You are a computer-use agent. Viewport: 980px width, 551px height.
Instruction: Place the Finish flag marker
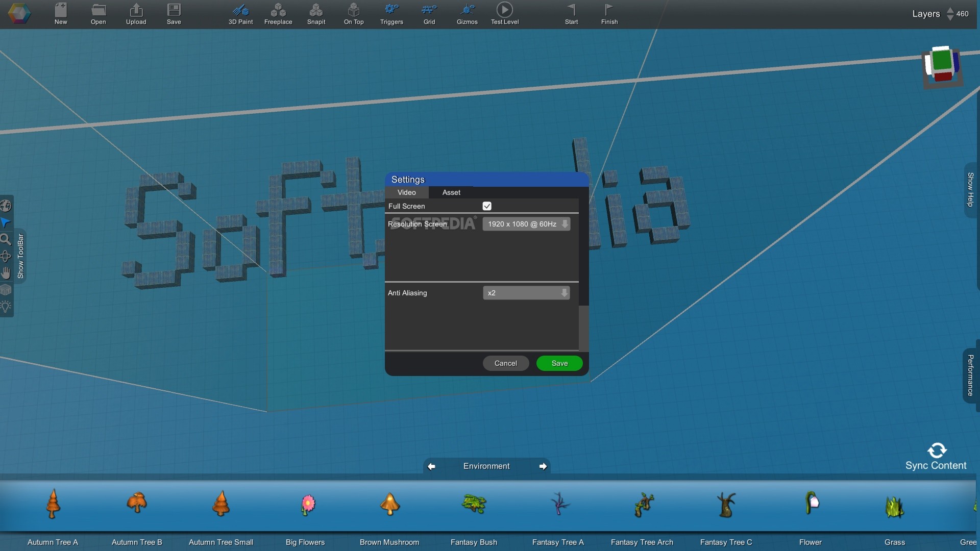609,14
